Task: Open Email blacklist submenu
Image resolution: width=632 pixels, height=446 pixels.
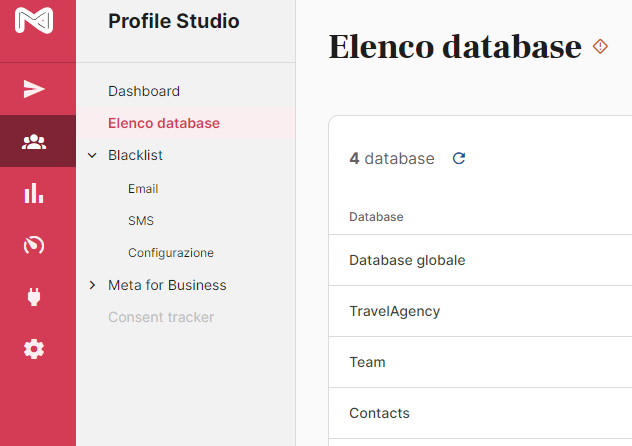Action: coord(143,189)
